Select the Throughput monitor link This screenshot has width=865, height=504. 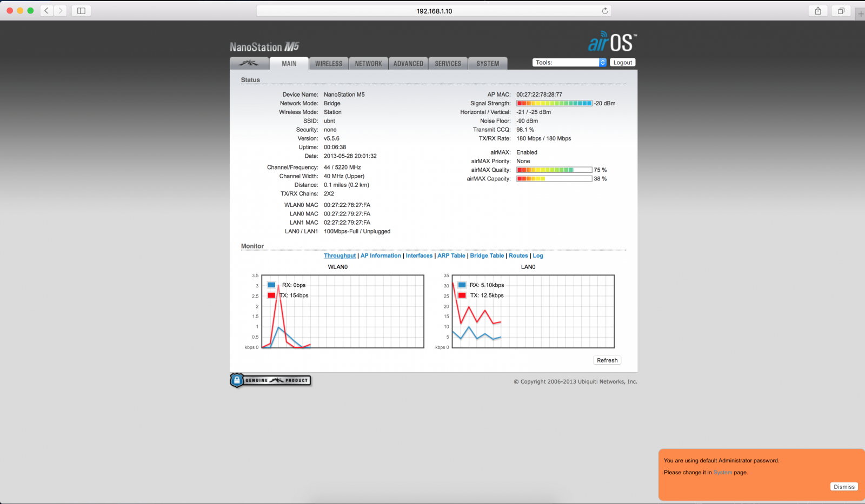coord(340,256)
